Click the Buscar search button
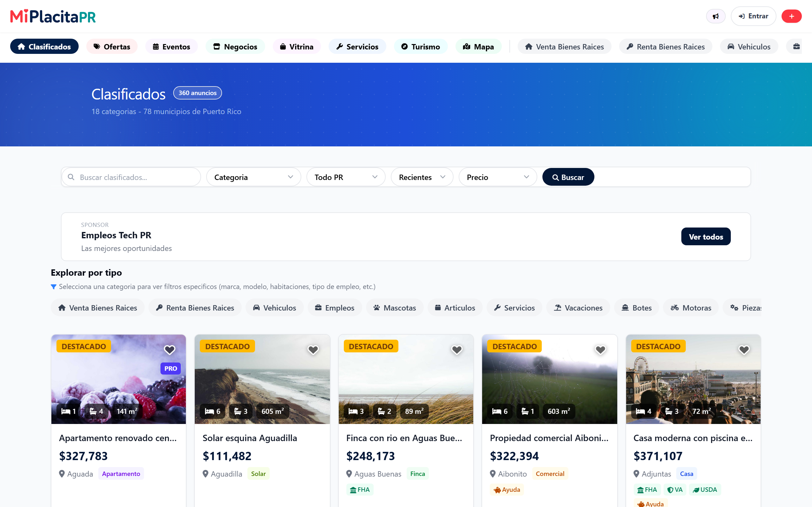The width and height of the screenshot is (812, 507). pos(568,177)
